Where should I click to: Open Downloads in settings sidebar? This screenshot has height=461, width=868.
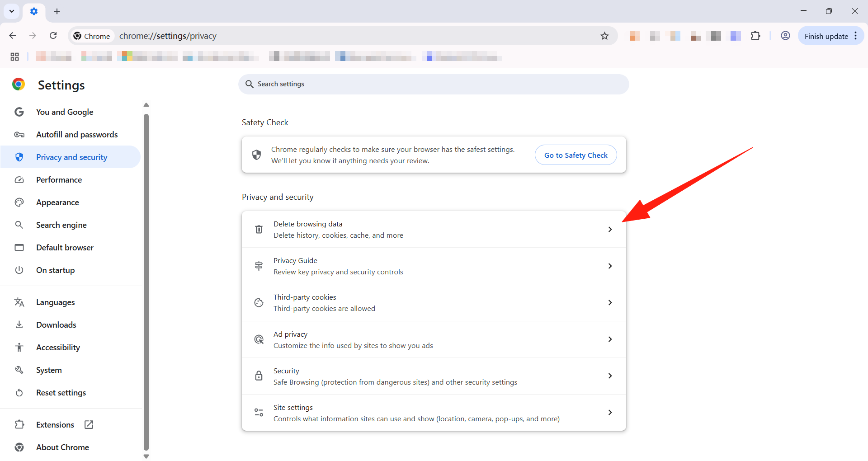pos(56,325)
